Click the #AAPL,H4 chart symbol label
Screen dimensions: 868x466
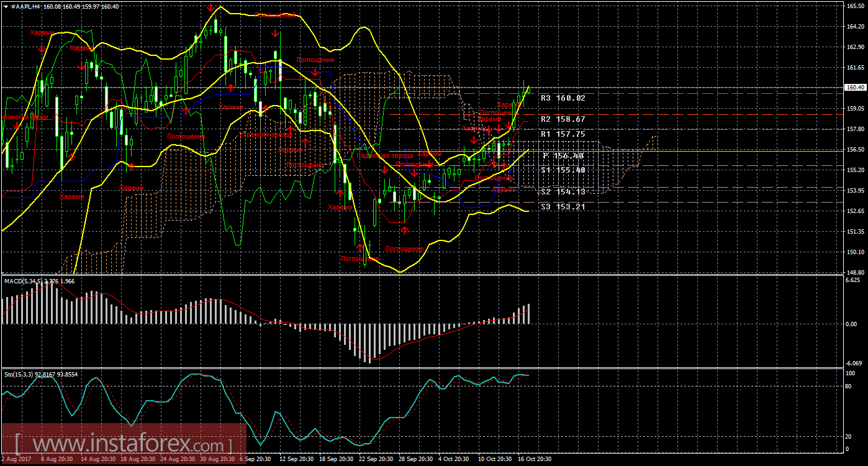pos(24,6)
